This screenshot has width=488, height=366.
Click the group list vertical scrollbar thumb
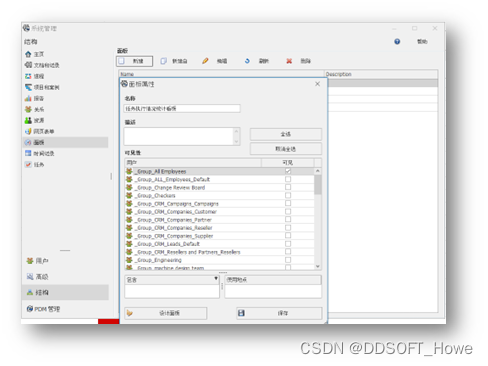click(318, 184)
